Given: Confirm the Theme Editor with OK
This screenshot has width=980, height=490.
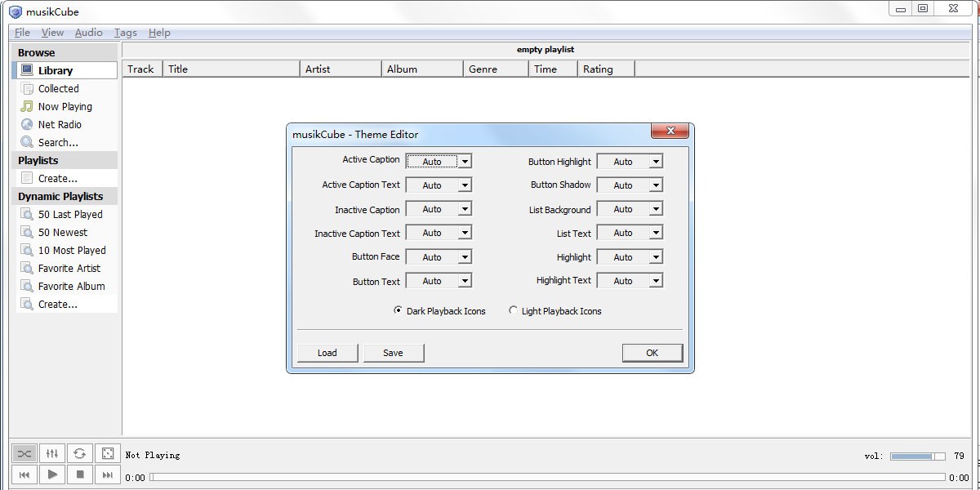Looking at the screenshot, I should click(x=652, y=353).
